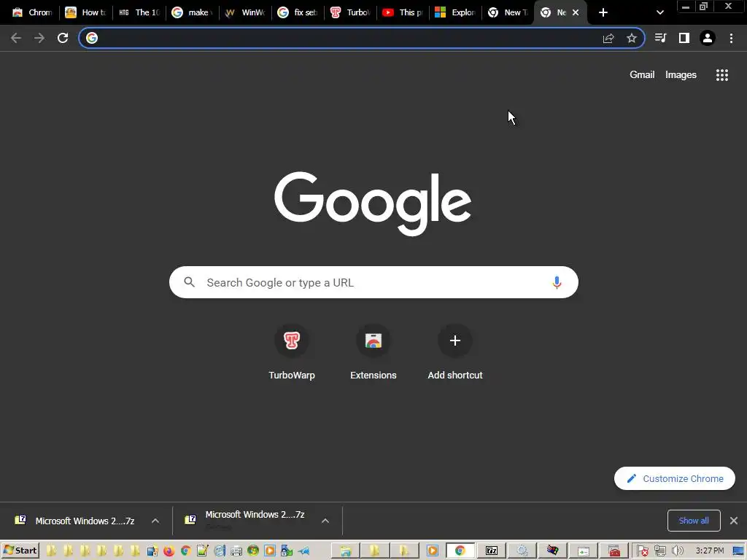Screen dimensions: 747x560
Task: Click the magnifier icon in search box
Action: coord(189,282)
